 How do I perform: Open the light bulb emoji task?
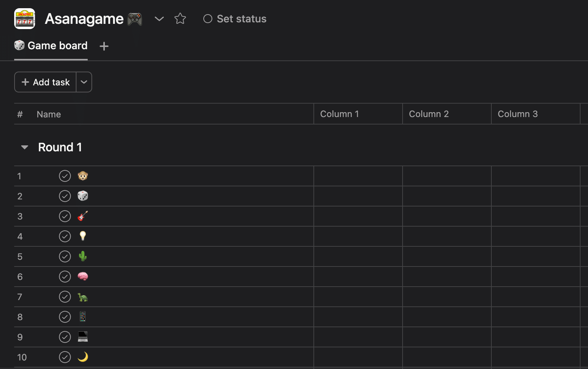click(x=83, y=236)
